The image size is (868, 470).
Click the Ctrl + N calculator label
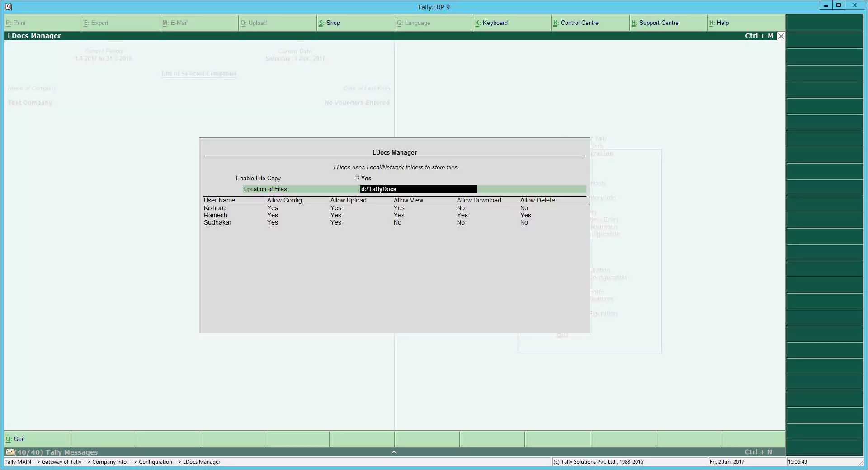pos(758,452)
